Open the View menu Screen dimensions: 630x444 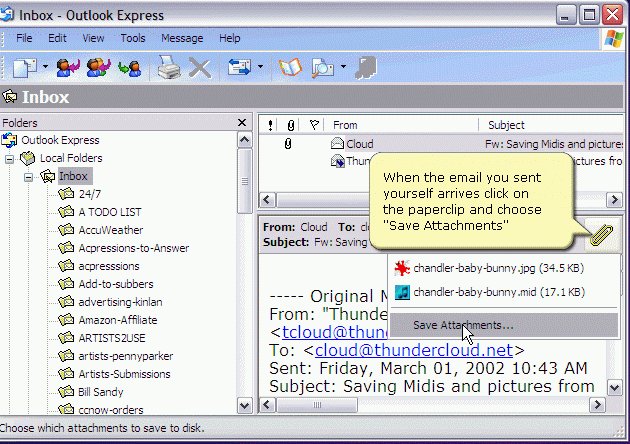[93, 38]
